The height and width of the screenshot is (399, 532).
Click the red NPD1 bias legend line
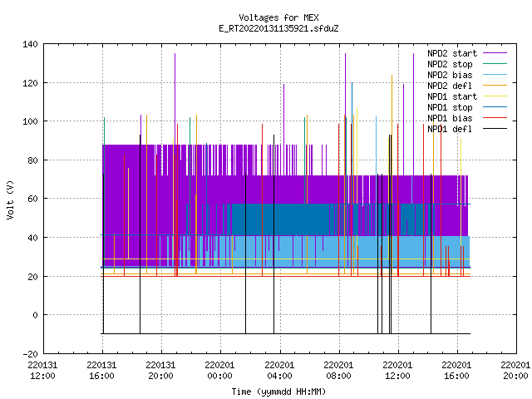(x=495, y=118)
